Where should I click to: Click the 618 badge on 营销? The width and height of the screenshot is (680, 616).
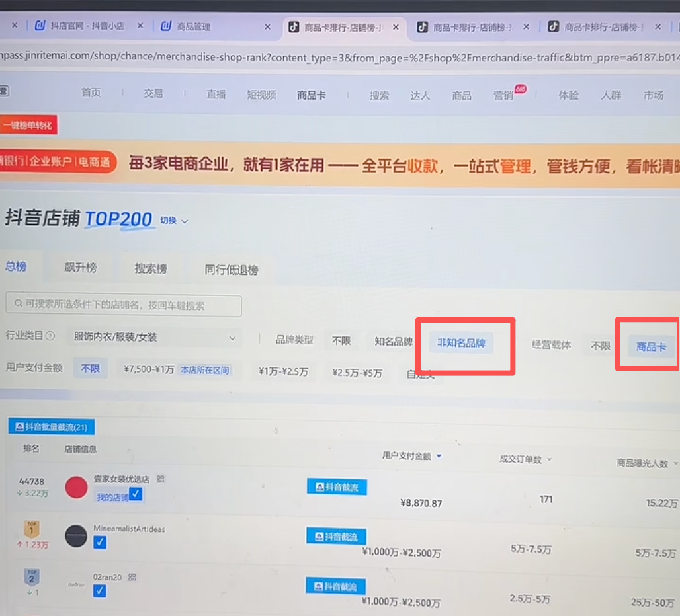(521, 89)
